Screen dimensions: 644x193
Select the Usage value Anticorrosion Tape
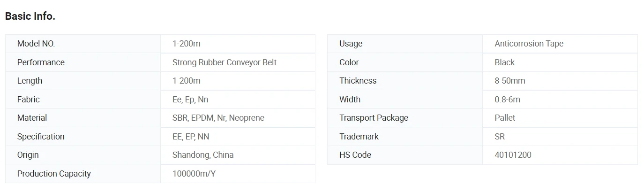point(529,44)
